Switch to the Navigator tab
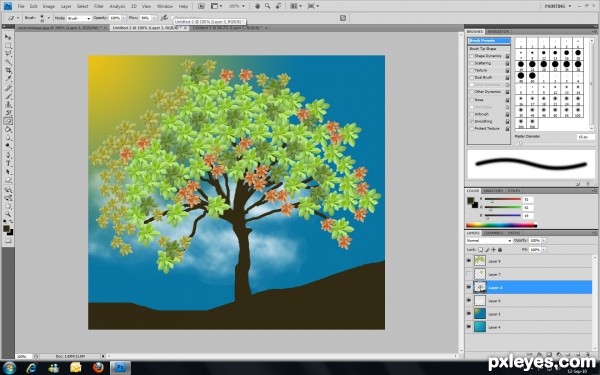The height and width of the screenshot is (375, 600). [x=498, y=31]
